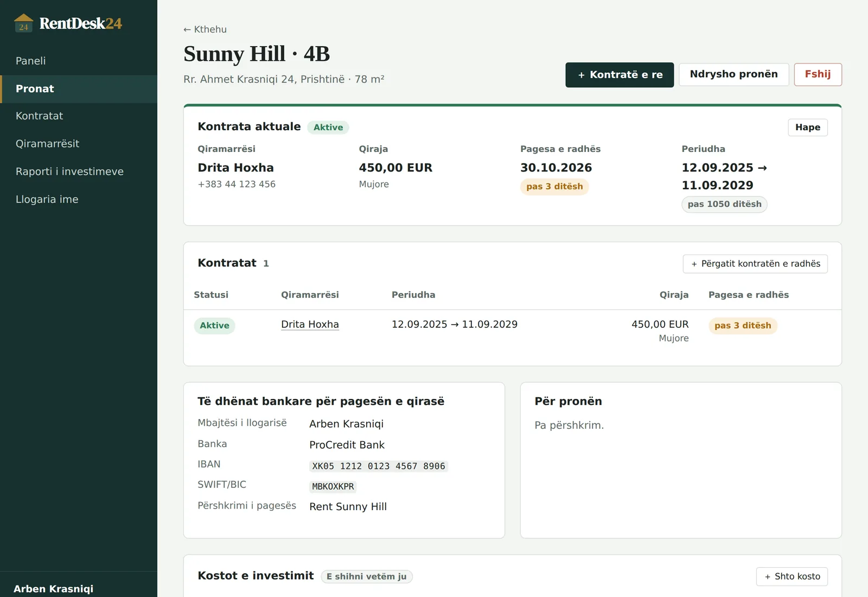Select Pronat in the sidebar

[79, 88]
